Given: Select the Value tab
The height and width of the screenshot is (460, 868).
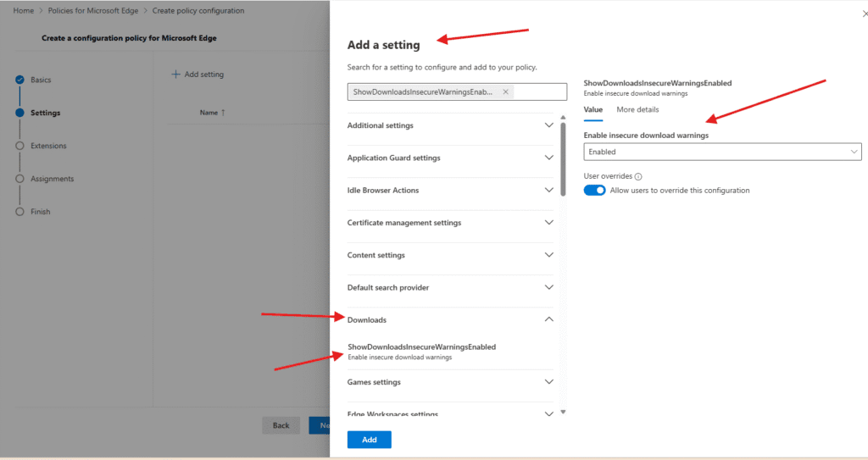Looking at the screenshot, I should click(x=593, y=109).
